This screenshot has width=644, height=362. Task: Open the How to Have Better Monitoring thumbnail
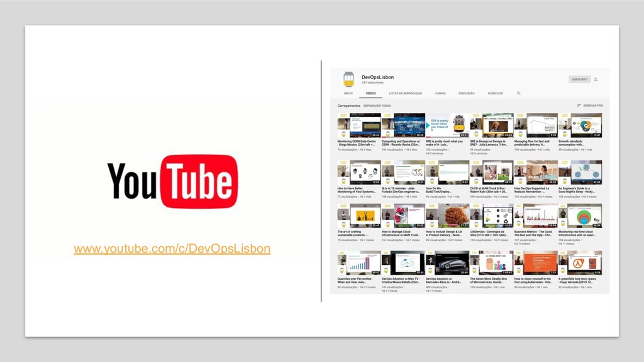coord(359,172)
